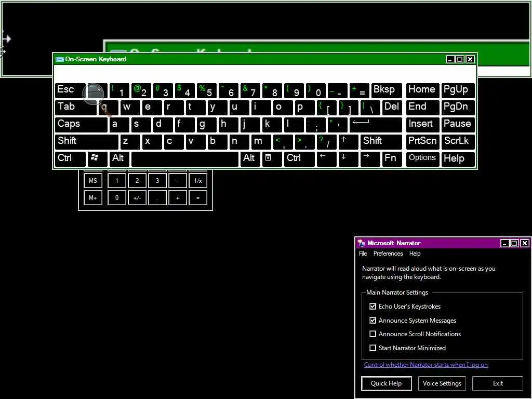Hit the Bksp key
The image size is (532, 399).
pos(387,90)
